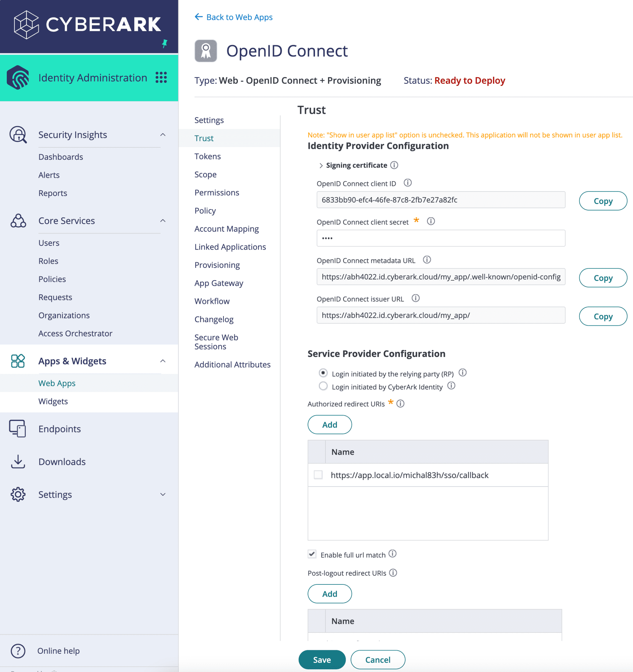Select Login initiated by CyberArk Identity
This screenshot has height=672, width=633.
coord(323,386)
